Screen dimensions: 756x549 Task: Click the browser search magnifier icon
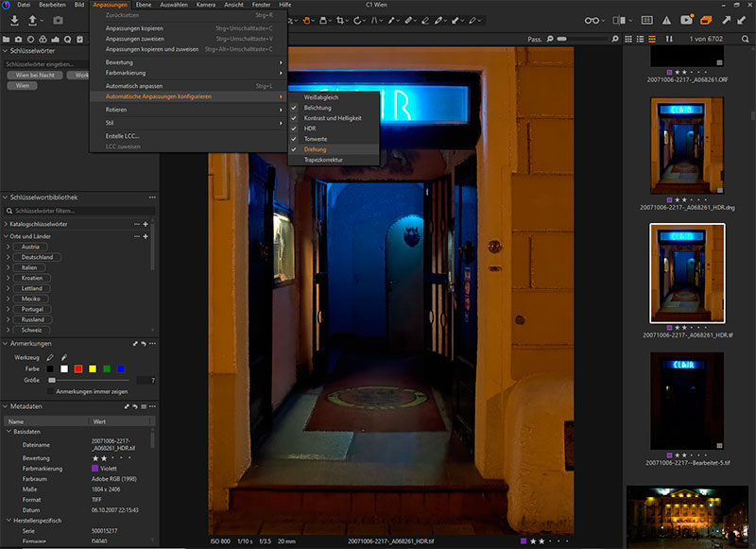pos(746,39)
